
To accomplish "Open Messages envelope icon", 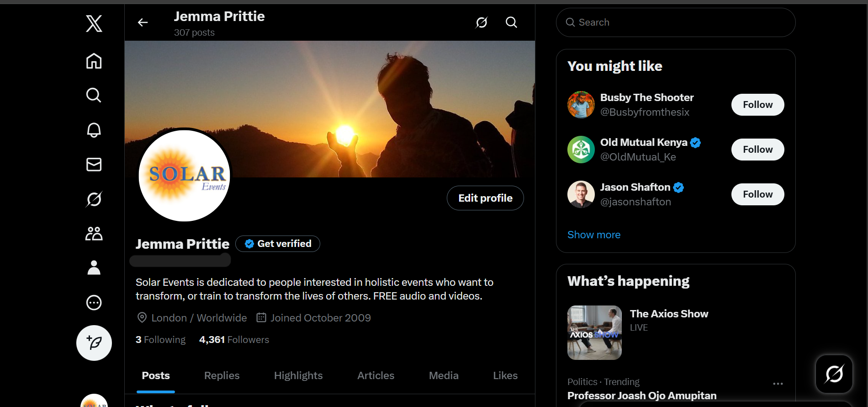I will (94, 164).
